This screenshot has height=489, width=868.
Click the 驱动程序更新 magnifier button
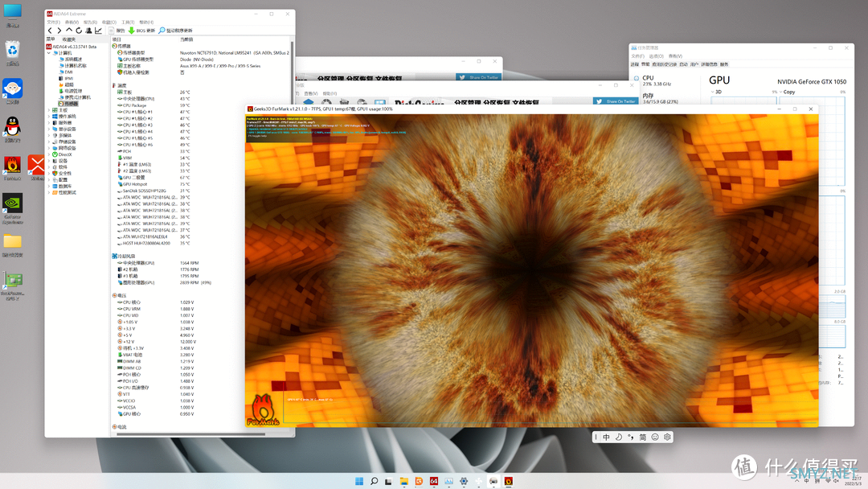pos(175,31)
